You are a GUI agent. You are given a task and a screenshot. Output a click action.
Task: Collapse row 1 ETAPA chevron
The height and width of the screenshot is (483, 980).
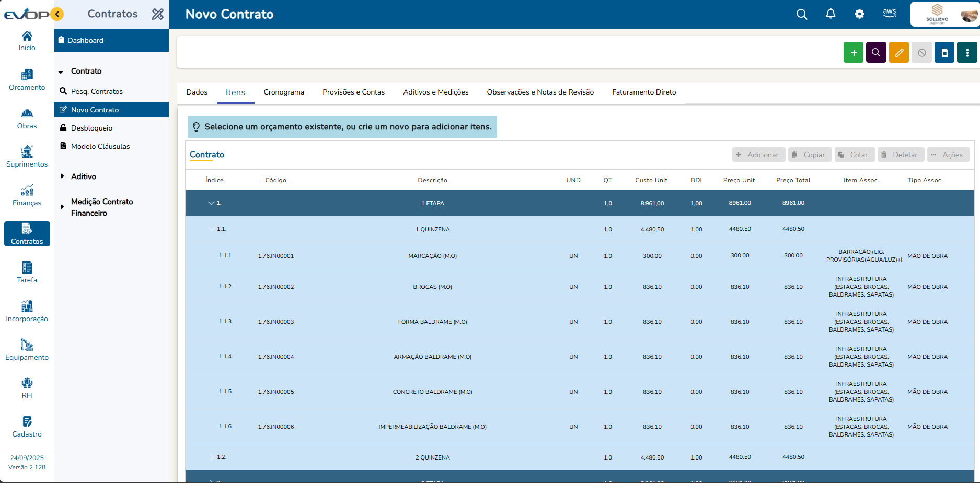[211, 203]
